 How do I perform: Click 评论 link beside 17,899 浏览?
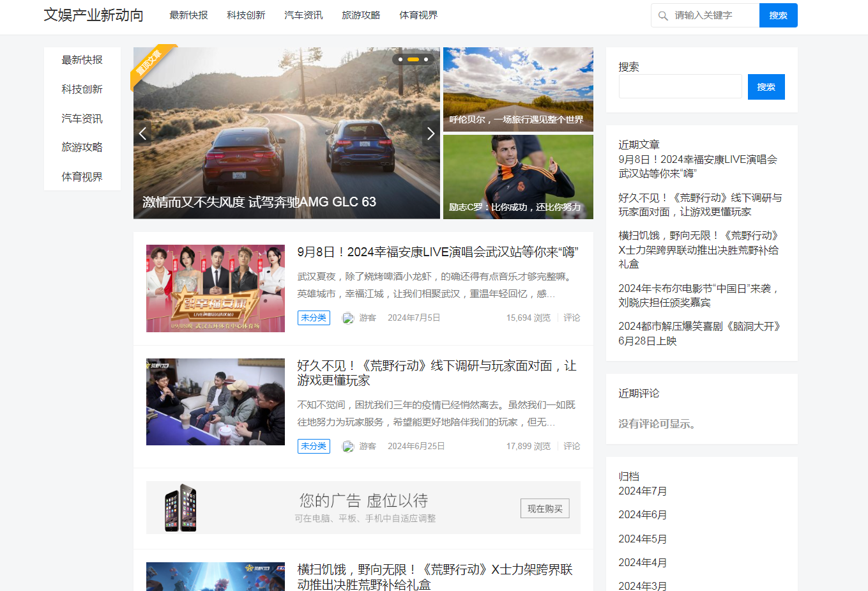pos(572,447)
